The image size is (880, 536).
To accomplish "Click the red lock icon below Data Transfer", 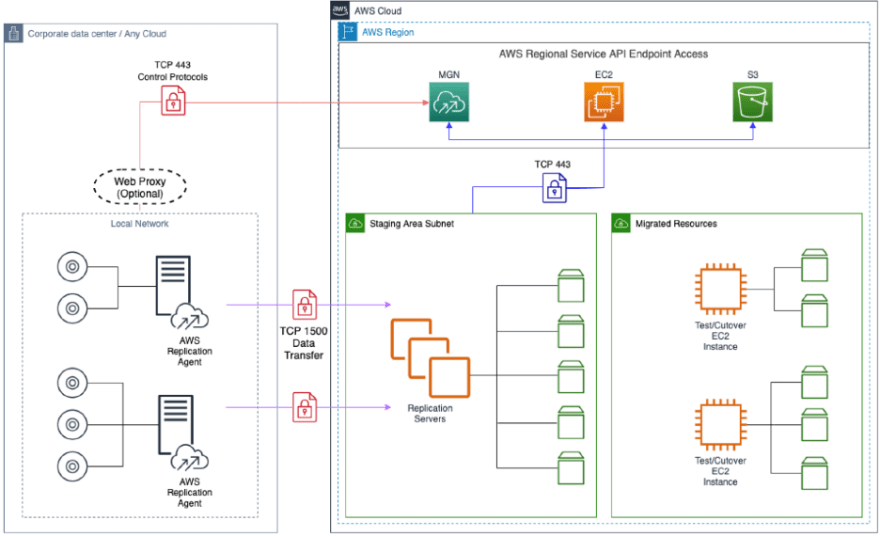I will [x=305, y=407].
